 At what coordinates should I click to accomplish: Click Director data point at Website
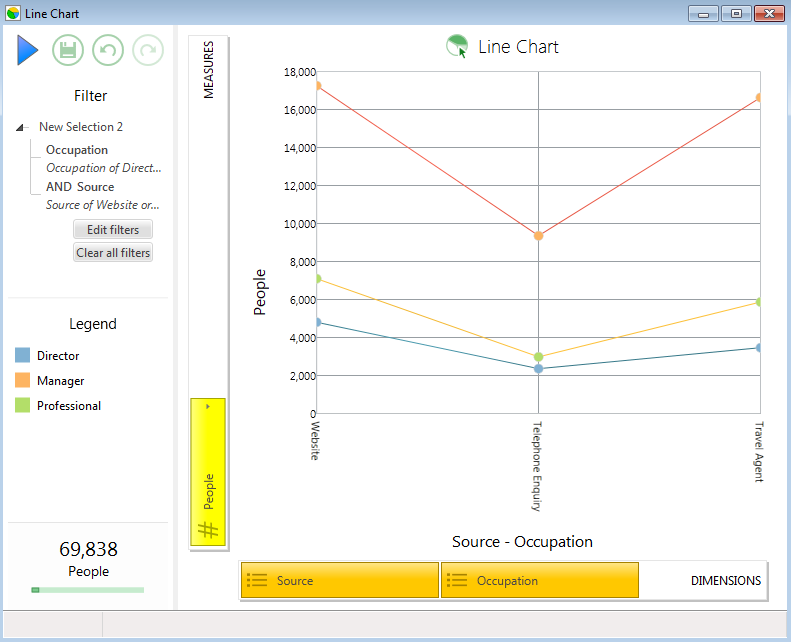[318, 322]
